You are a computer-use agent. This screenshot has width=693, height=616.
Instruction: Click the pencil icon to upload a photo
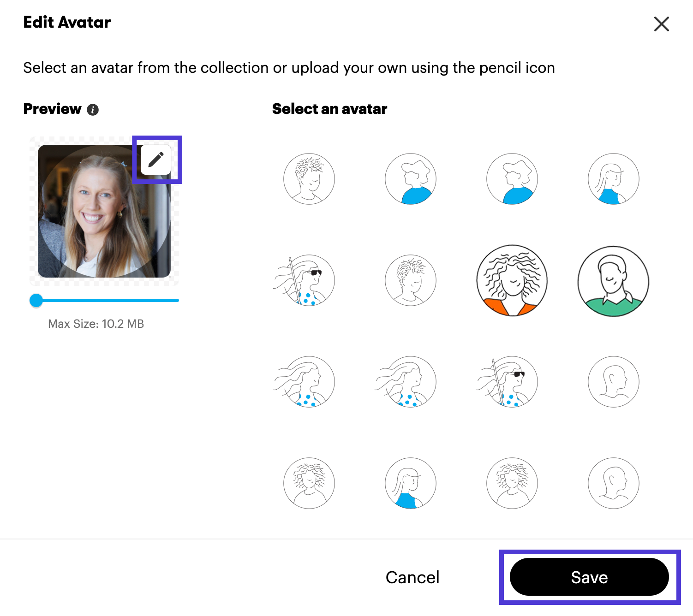(x=156, y=160)
